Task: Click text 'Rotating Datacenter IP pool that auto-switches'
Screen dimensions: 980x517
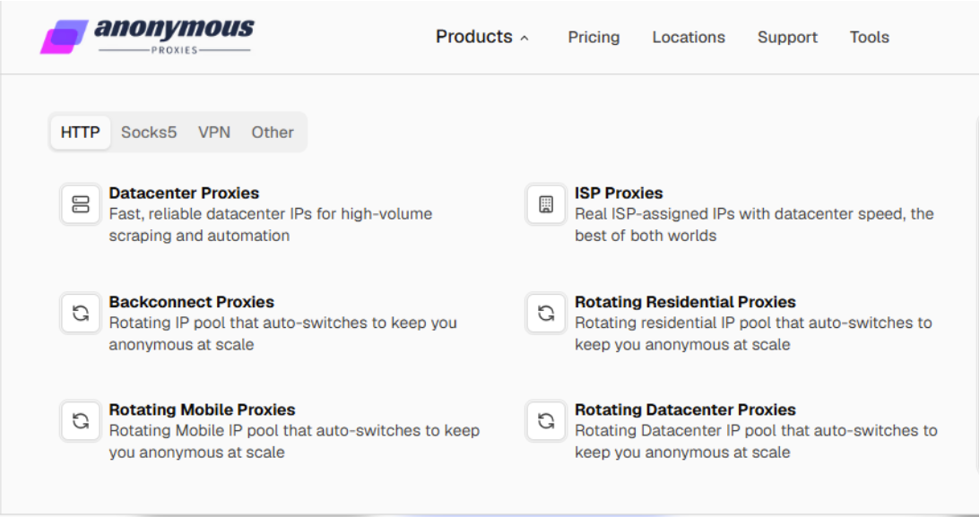Action: tap(748, 431)
